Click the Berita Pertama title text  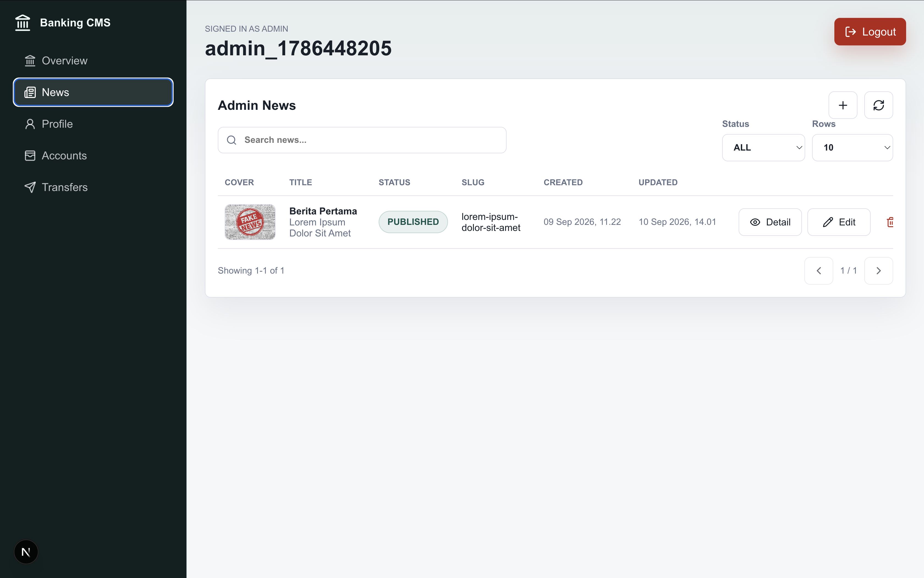click(323, 211)
